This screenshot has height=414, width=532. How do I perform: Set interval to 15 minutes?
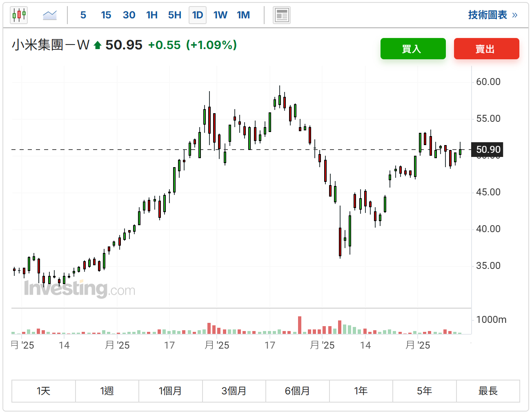tap(106, 15)
